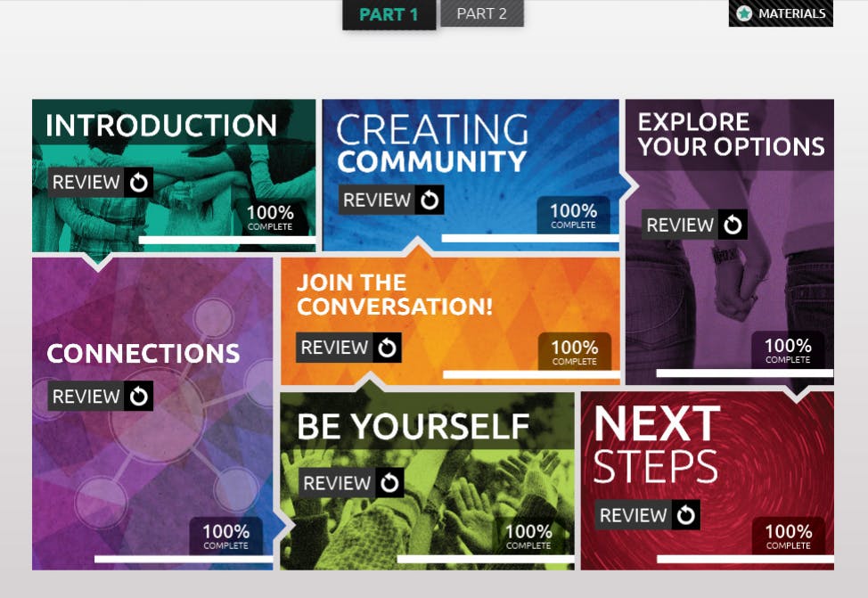Click the replay icon beside Be Yourself review
Viewport: 868px width, 598px height.
(x=389, y=484)
